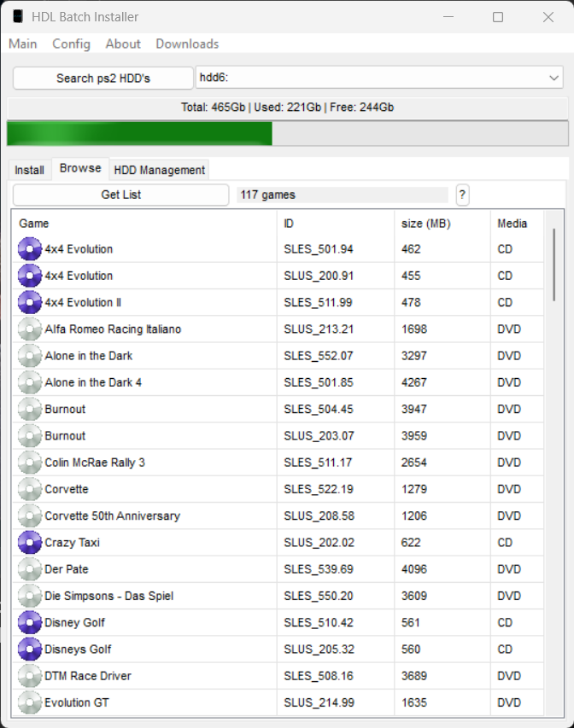Click the Get List button
574x728 pixels.
coord(120,195)
